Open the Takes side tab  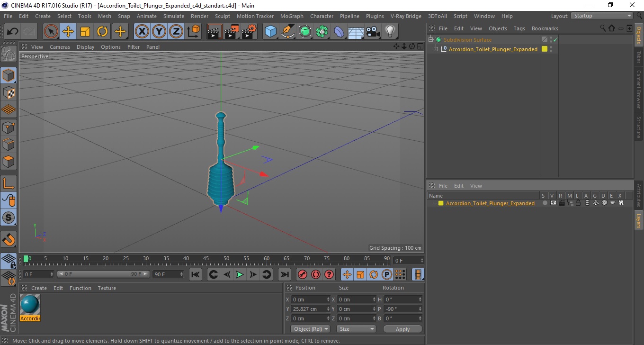[639, 57]
